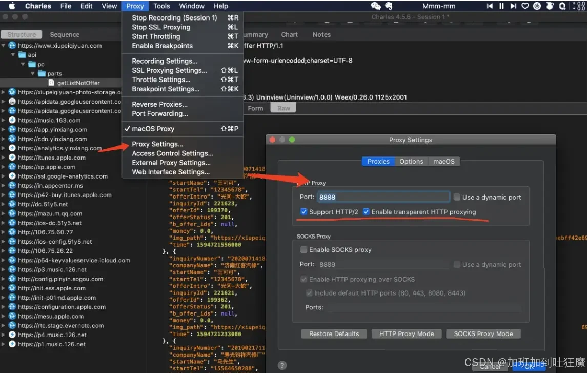The image size is (588, 373).
Task: Click the heart icon in the menu bar
Action: click(x=525, y=6)
